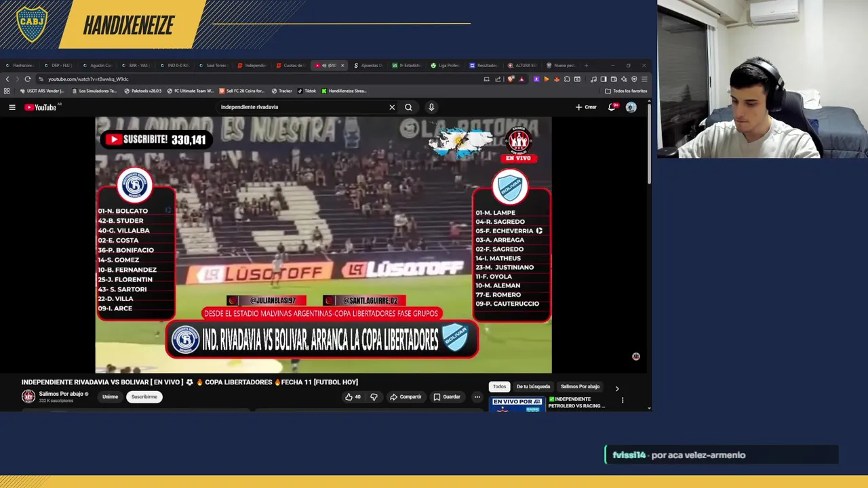Go to the YouTube home logo
This screenshot has width=868, height=488.
click(41, 107)
